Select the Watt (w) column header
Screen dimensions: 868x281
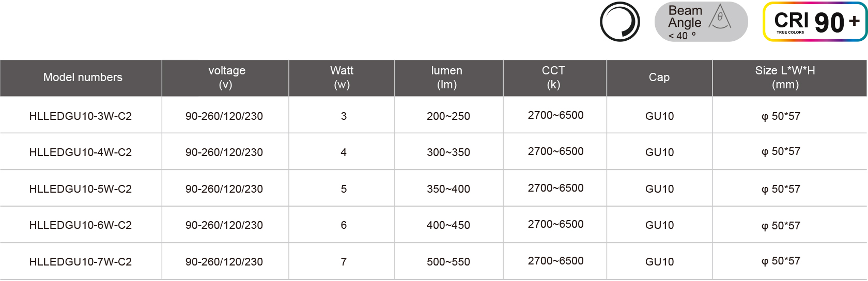(x=342, y=77)
